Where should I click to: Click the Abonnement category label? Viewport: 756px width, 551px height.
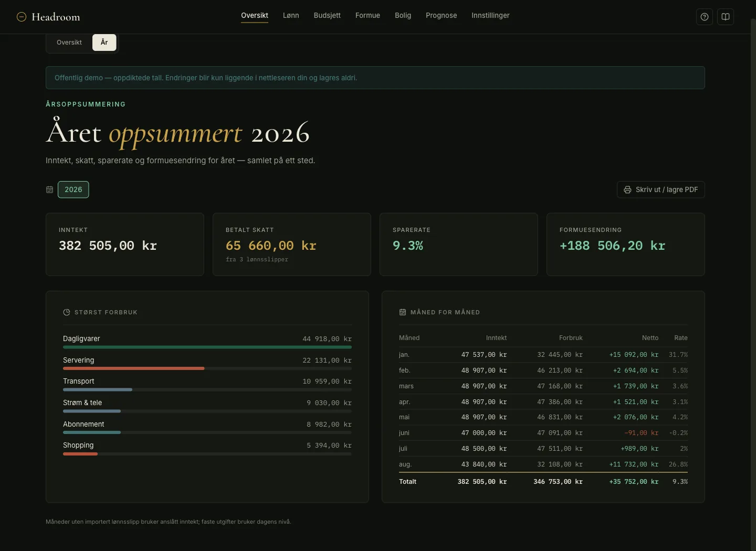pyautogui.click(x=83, y=425)
